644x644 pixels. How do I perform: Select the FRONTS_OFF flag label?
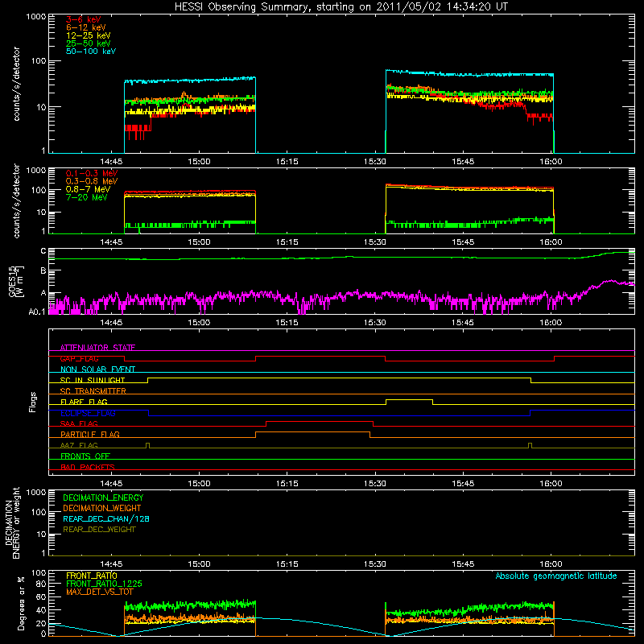tap(85, 456)
